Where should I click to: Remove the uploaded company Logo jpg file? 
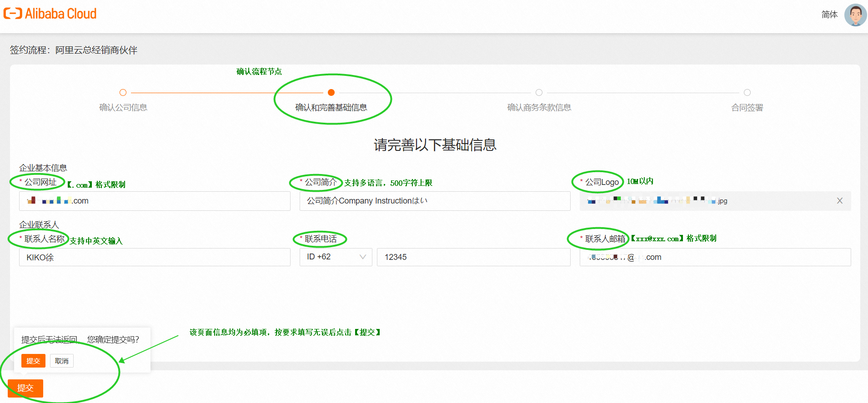(840, 201)
